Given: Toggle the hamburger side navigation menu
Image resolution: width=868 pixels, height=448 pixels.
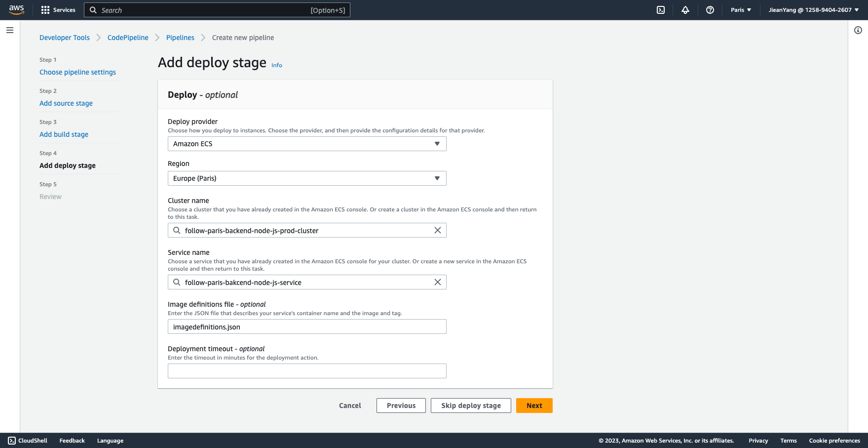Looking at the screenshot, I should (10, 30).
